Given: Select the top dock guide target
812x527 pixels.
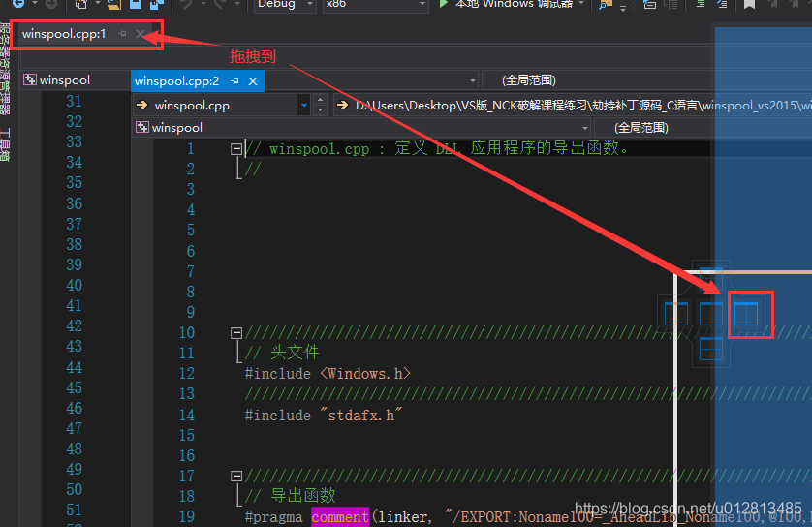Looking at the screenshot, I should point(711,279).
